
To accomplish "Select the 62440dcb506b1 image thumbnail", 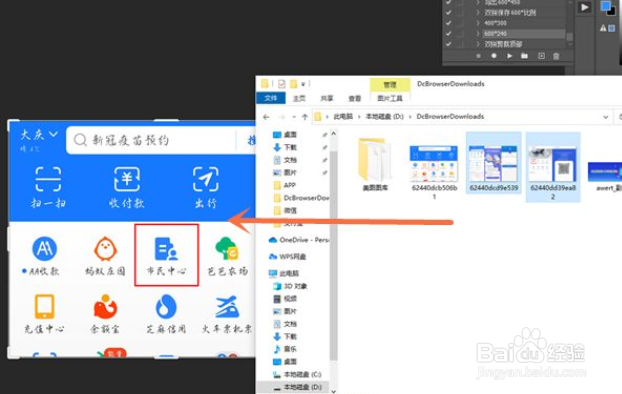I will [x=434, y=172].
